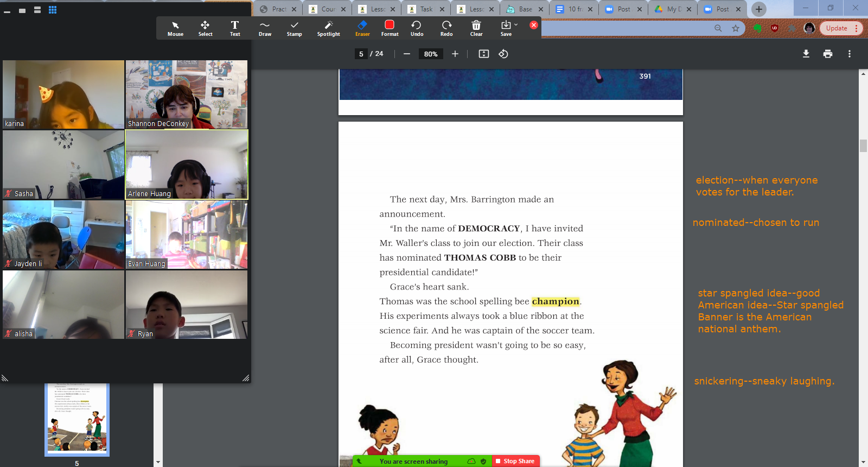Open the Stamp annotation tool

[295, 28]
